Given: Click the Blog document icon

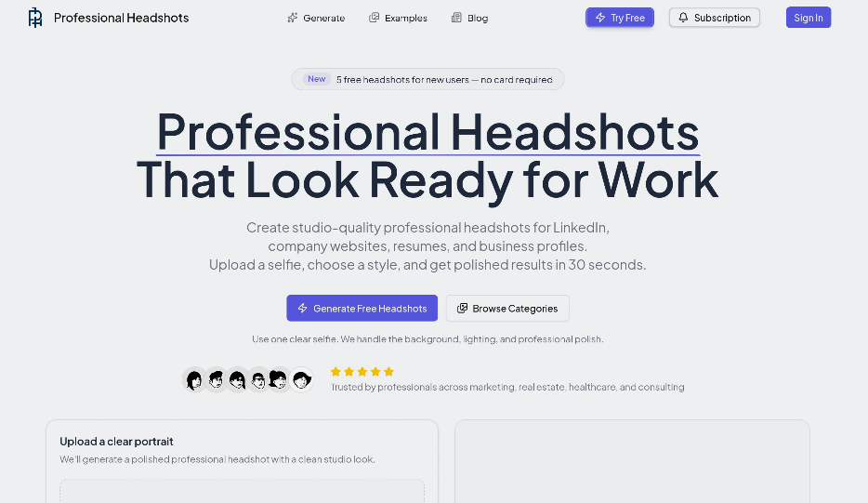Looking at the screenshot, I should click(x=456, y=18).
